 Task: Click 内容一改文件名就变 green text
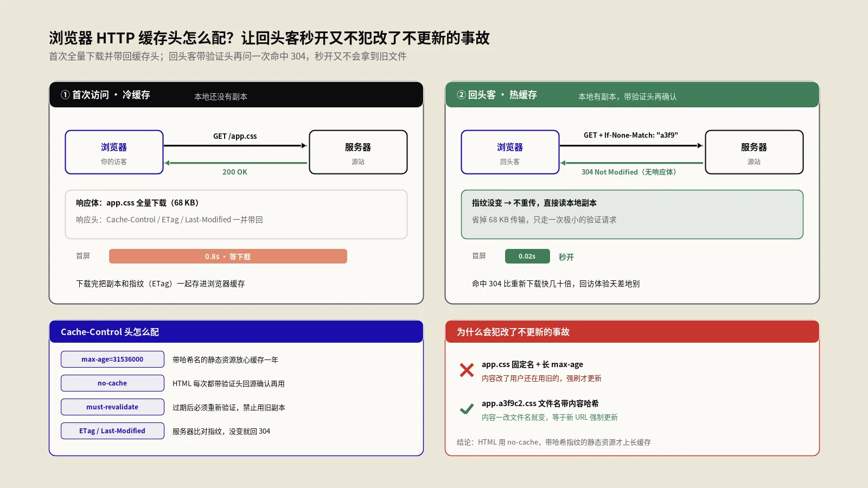550,418
